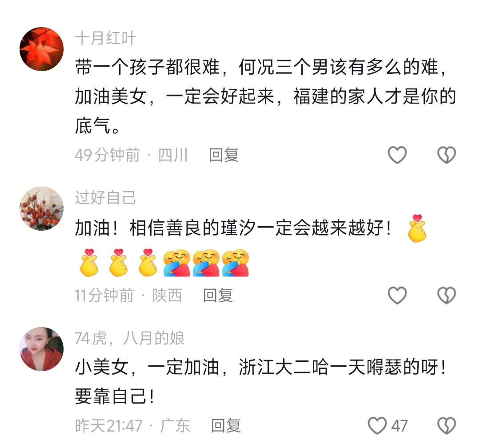Open username 过好自己
480x448 pixels.
click(105, 197)
